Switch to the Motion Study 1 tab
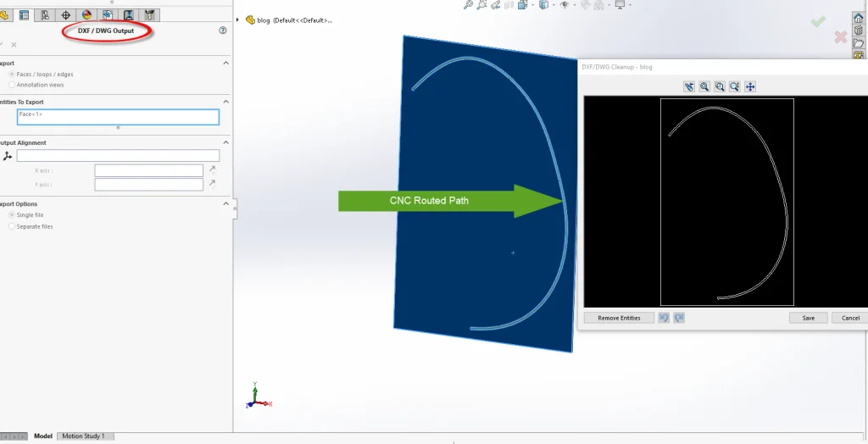Screen dimensions: 868x444 (x=84, y=436)
